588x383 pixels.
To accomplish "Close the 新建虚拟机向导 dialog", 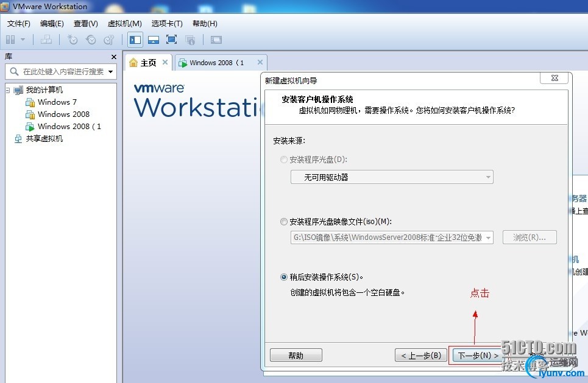I will [554, 78].
